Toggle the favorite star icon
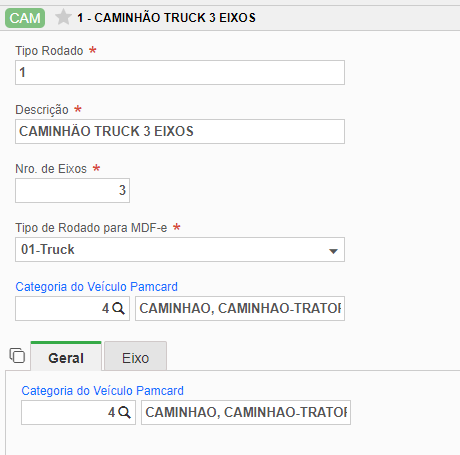 pos(63,17)
